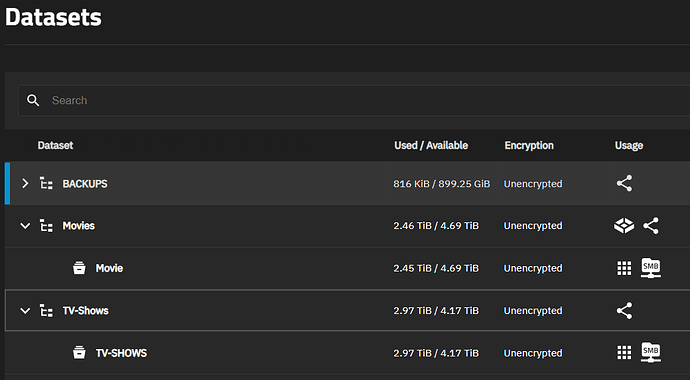Click the Movies root dataset tree icon
This screenshot has height=380, width=690.
[46, 226]
